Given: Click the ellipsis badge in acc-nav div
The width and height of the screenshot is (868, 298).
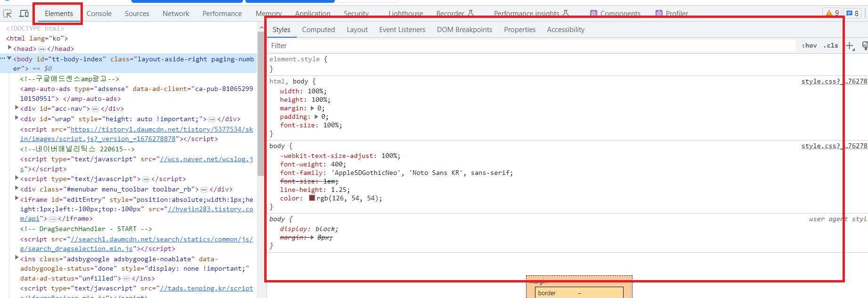Looking at the screenshot, I should tap(95, 109).
